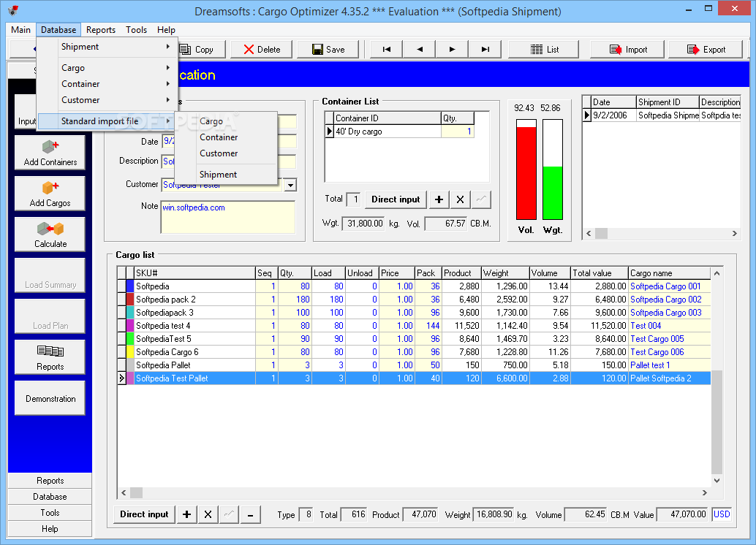The image size is (756, 545).
Task: Click the Demonstration button
Action: pos(50,398)
